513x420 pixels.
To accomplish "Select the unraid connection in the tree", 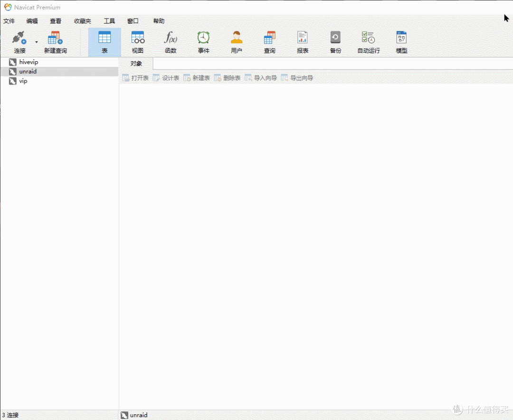I will (x=59, y=72).
